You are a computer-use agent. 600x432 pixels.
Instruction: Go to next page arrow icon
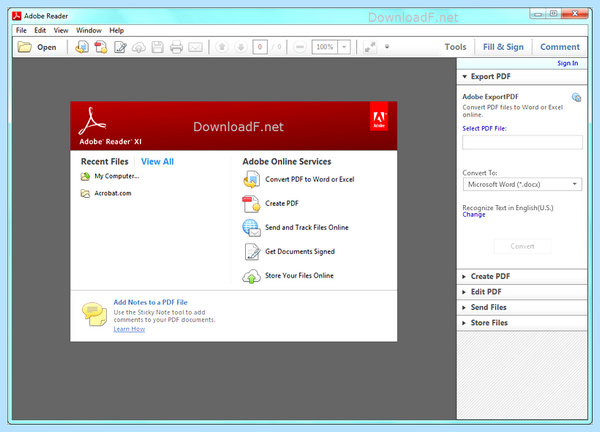(x=241, y=47)
